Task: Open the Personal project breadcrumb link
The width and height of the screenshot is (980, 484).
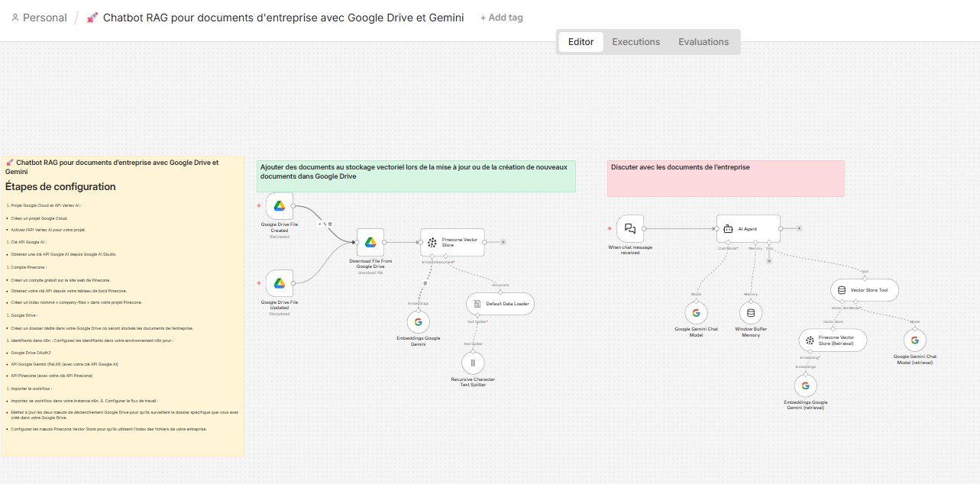Action: (x=44, y=17)
